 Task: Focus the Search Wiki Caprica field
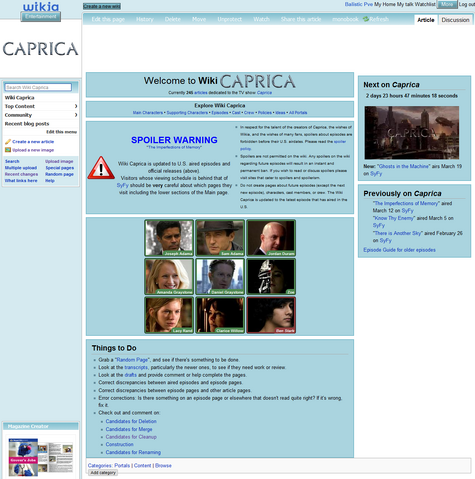[38, 87]
